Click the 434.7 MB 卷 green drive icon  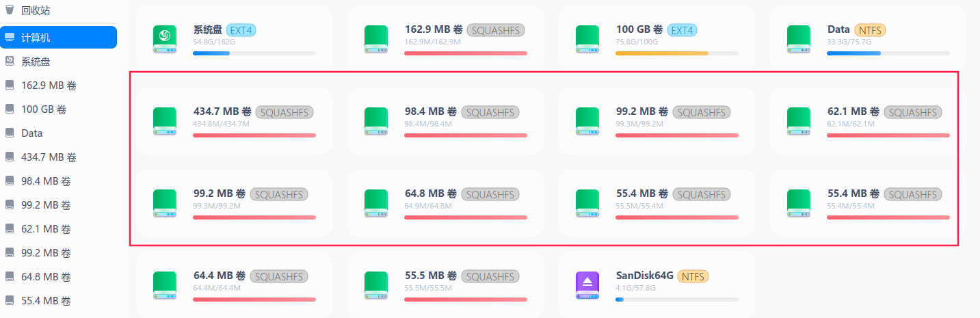click(x=165, y=120)
